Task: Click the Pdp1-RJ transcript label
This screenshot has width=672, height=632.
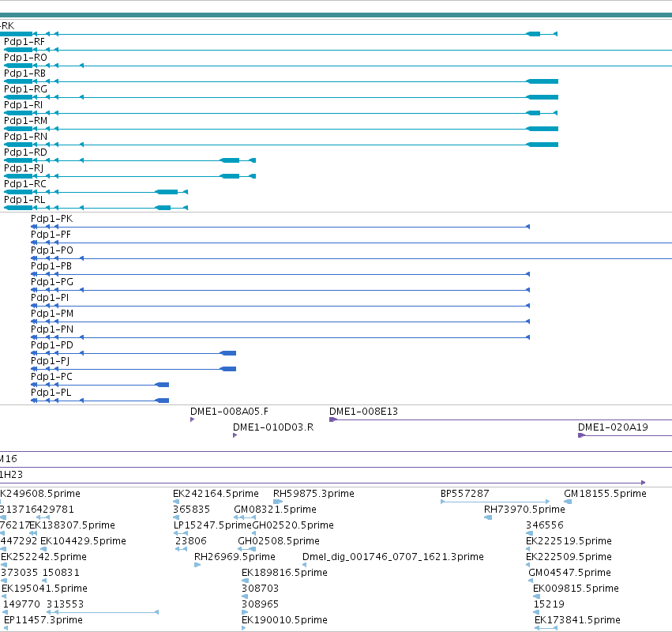Action: [x=24, y=168]
